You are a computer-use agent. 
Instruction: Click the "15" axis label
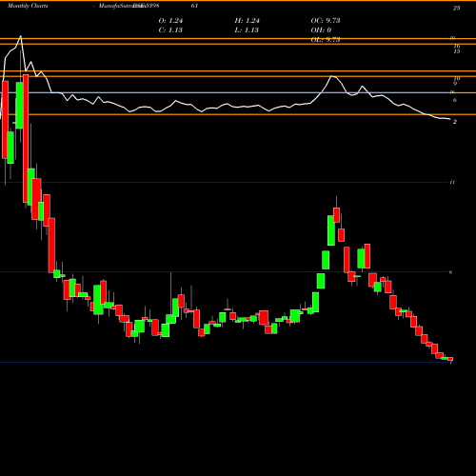[456, 51]
